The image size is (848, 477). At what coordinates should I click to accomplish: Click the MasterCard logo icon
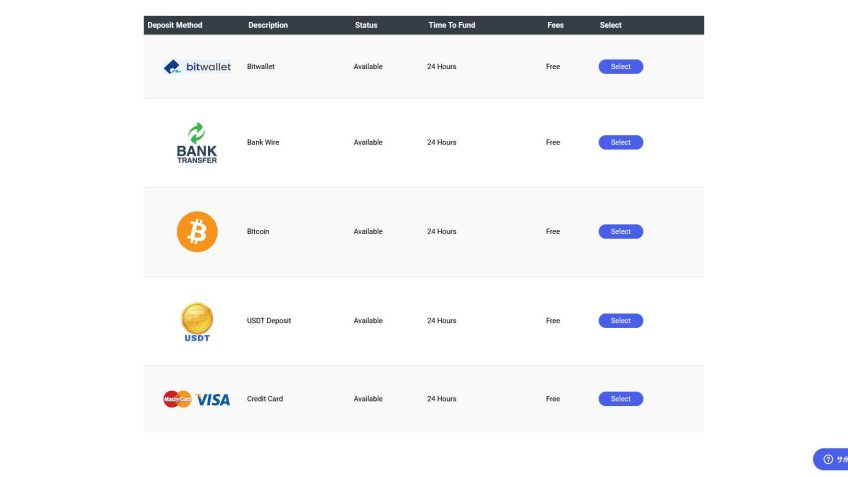click(x=177, y=399)
